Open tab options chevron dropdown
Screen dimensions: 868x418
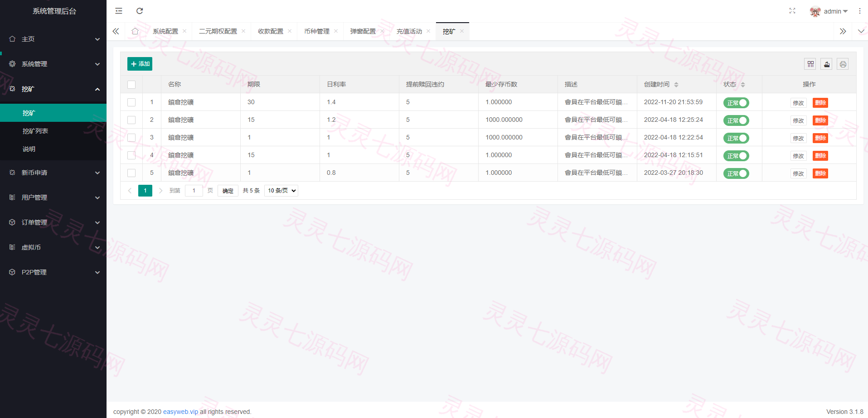coord(861,31)
